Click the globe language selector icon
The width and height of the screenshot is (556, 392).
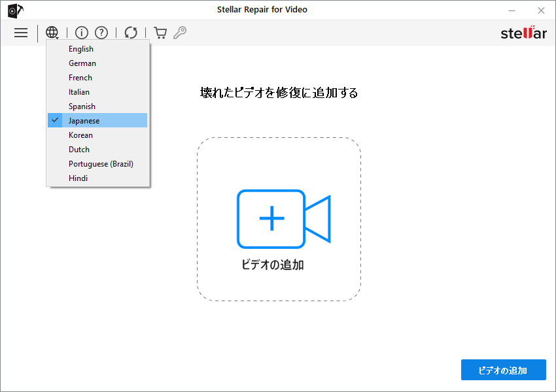point(52,33)
